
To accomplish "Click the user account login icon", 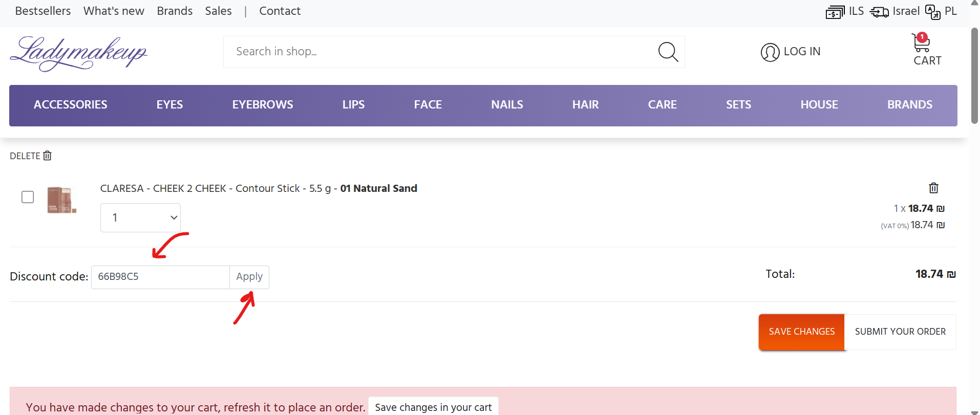I will (770, 52).
